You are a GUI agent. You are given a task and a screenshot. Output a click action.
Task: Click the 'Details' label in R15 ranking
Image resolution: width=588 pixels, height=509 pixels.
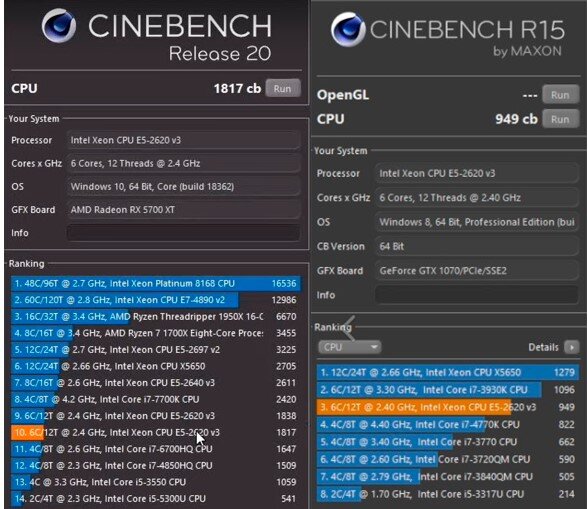543,347
